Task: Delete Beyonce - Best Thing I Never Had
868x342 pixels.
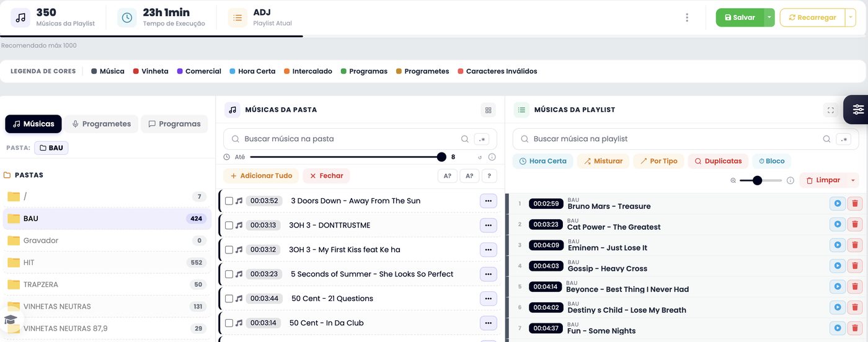Action: coord(855,286)
